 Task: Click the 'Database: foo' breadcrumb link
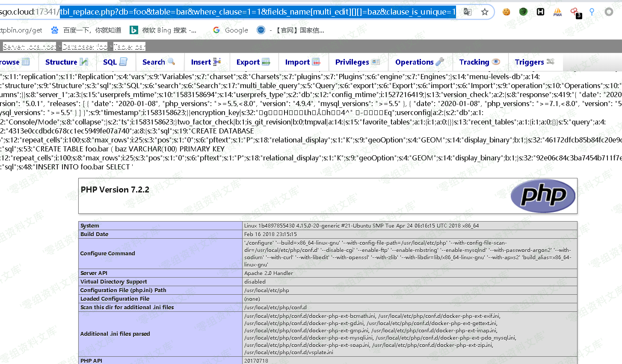click(85, 47)
